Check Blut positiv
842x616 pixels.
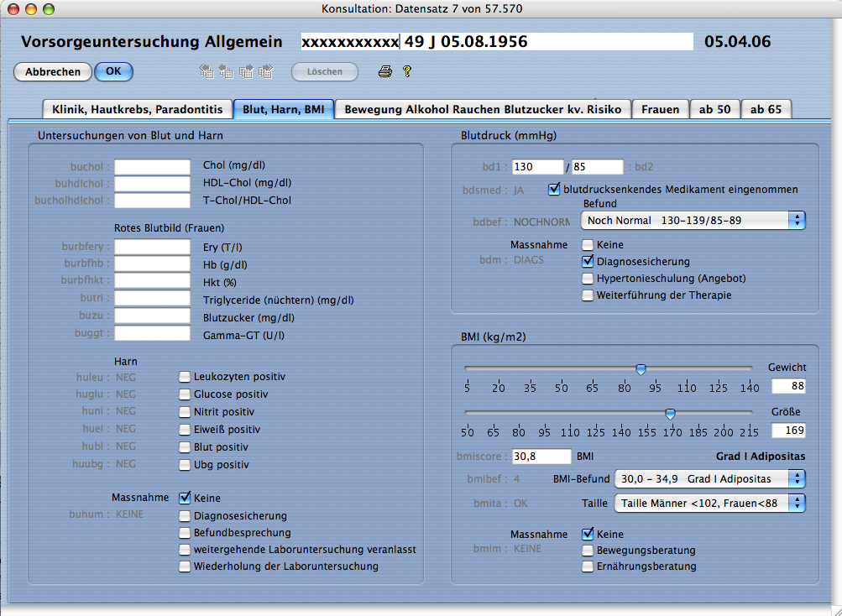coord(184,446)
